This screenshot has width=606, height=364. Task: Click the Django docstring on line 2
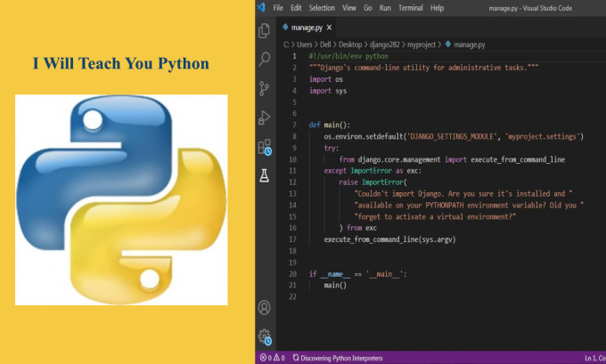point(424,68)
